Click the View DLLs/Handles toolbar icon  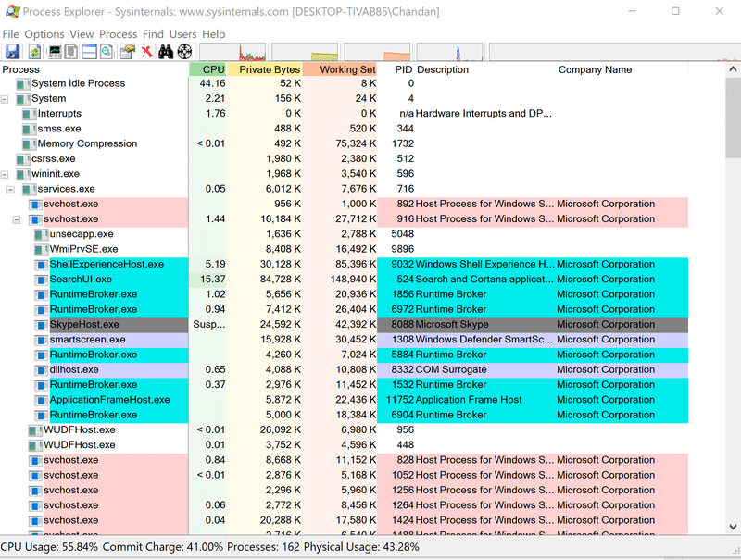point(107,52)
